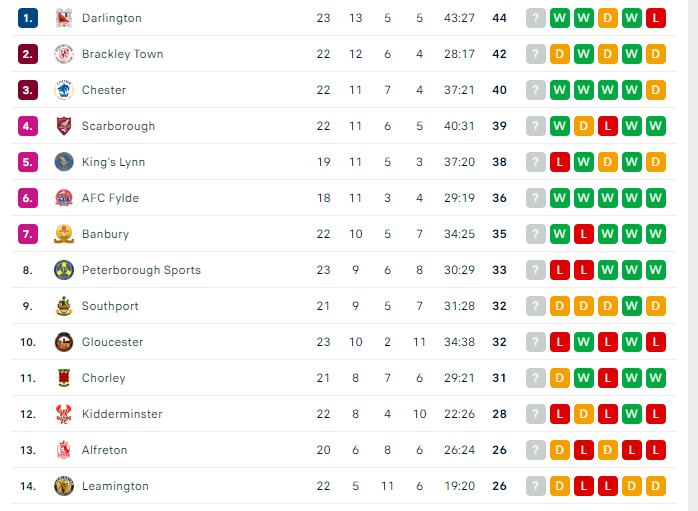Click Darlington's most recent red L result
Screen dimensions: 698x511
[x=656, y=18]
